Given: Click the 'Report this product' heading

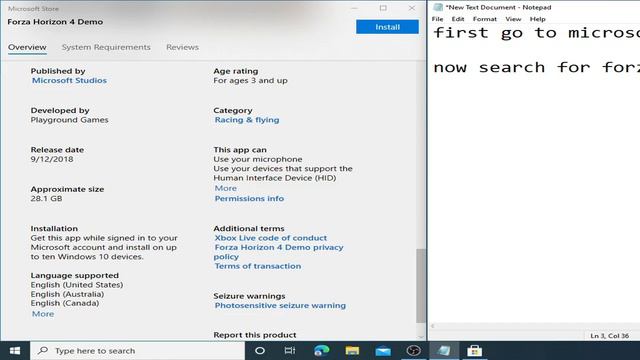Looking at the screenshot, I should 255,335.
